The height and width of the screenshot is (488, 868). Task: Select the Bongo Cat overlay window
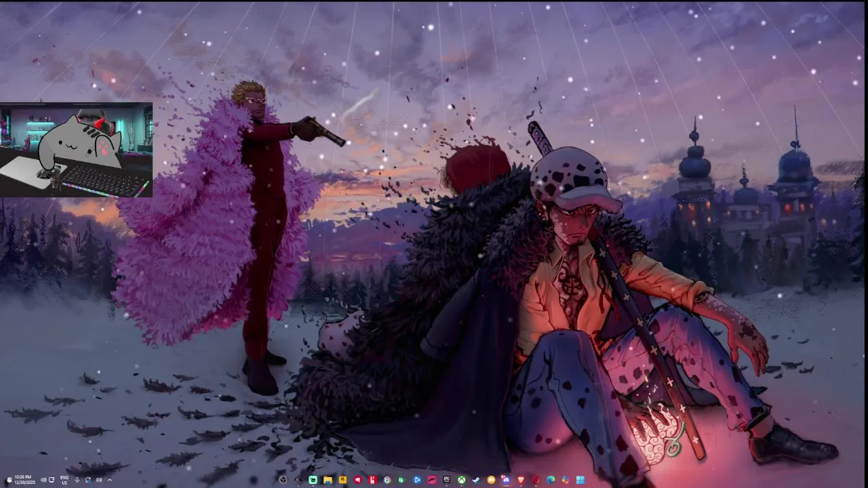click(76, 150)
